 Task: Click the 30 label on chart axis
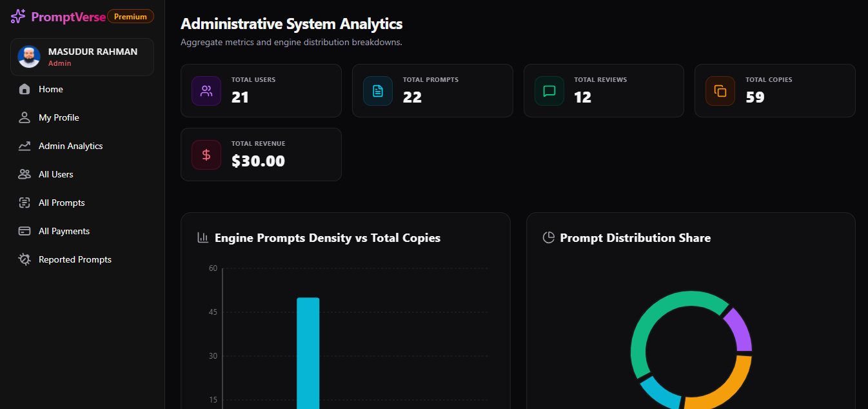[213, 356]
